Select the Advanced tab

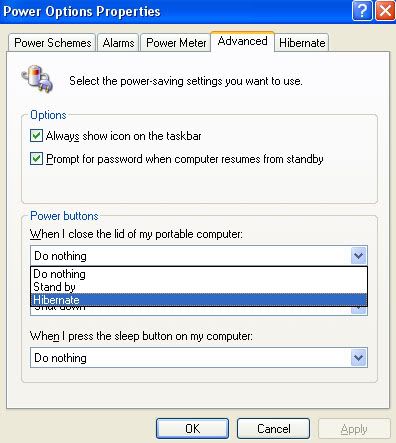[242, 41]
